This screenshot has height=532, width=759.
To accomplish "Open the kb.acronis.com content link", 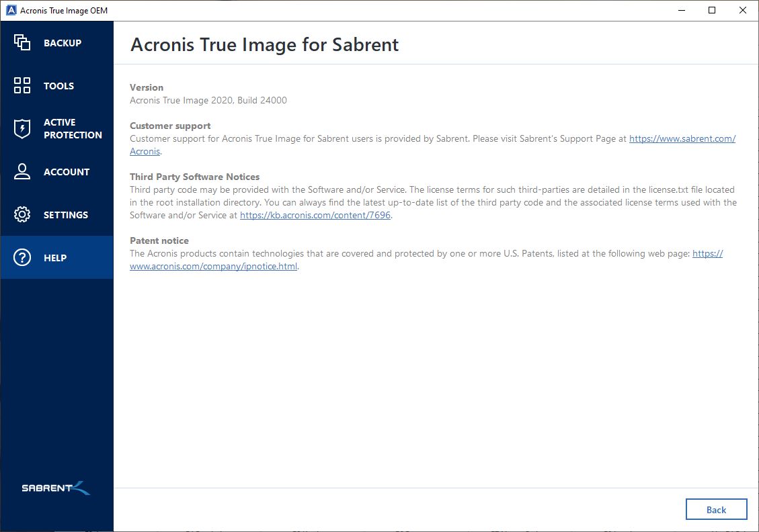I will [315, 216].
